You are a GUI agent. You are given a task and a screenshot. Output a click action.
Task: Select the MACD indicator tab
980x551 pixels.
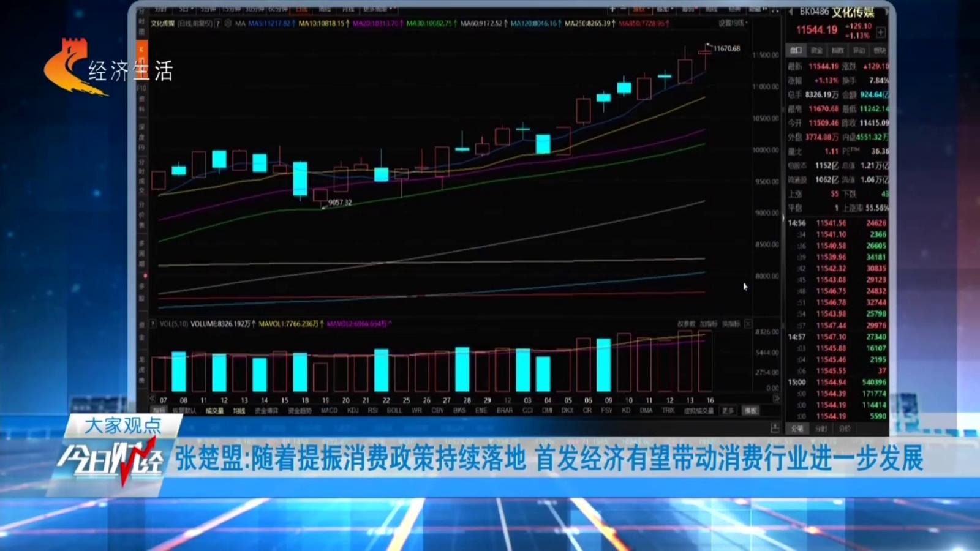pyautogui.click(x=329, y=411)
